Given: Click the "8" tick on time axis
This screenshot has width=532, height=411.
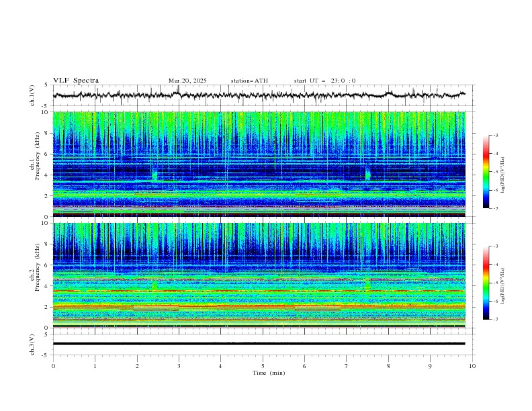Looking at the screenshot, I should coord(388,366).
